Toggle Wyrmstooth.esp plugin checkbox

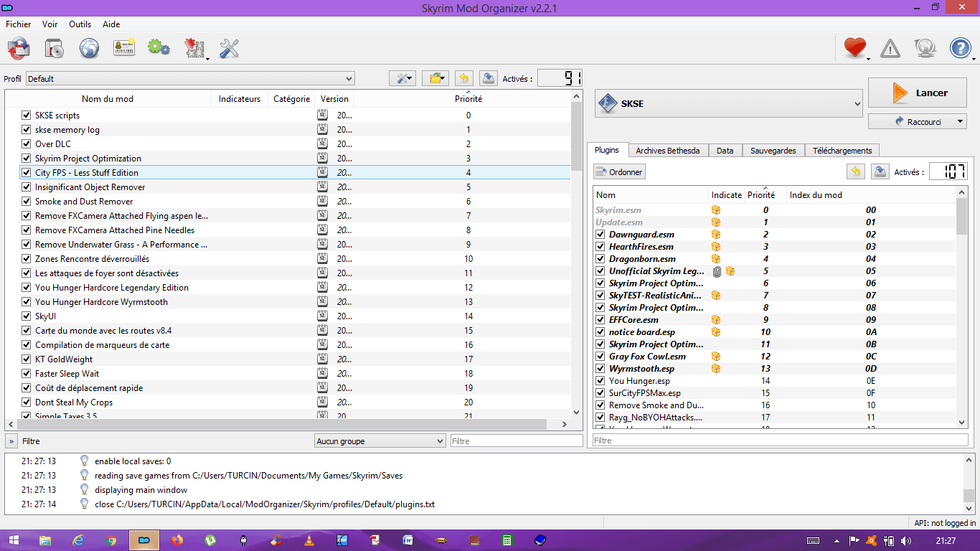click(x=600, y=369)
